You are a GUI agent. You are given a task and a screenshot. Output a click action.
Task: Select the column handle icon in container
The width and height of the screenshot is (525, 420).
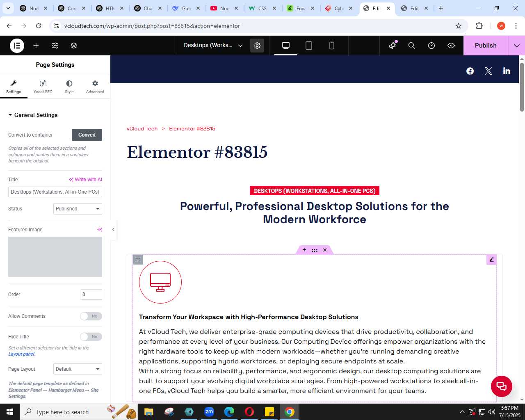coord(138,260)
